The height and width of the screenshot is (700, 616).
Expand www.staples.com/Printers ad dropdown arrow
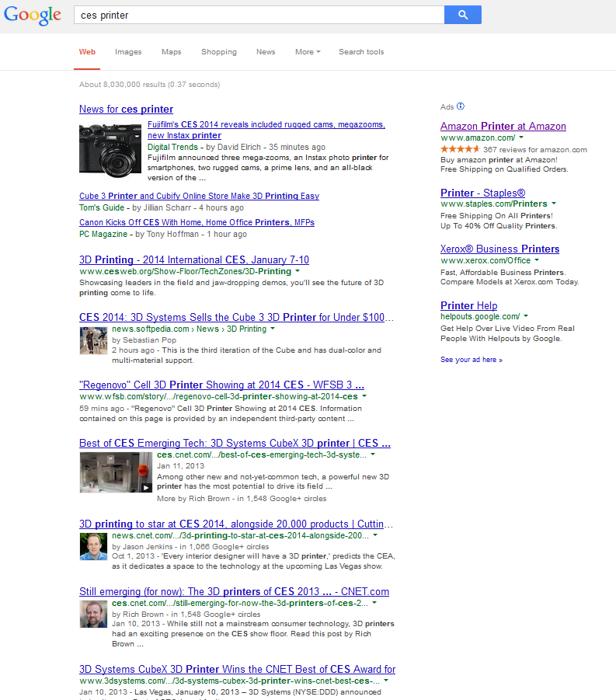pos(554,203)
